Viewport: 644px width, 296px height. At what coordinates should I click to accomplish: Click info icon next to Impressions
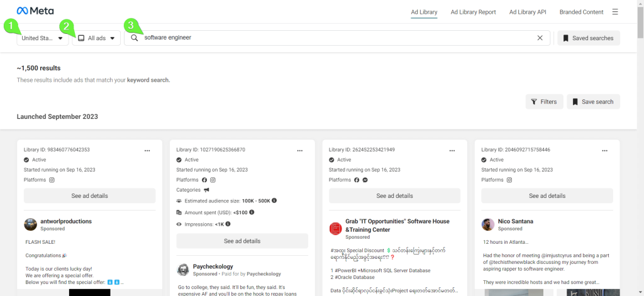pyautogui.click(x=228, y=224)
